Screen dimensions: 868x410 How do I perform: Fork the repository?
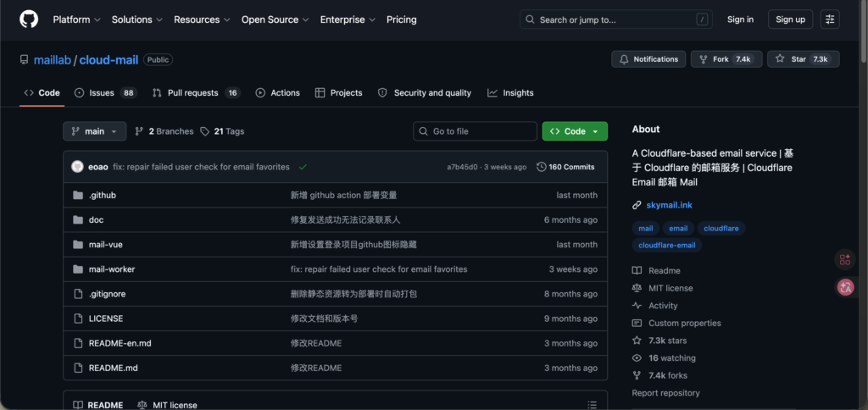(x=726, y=59)
